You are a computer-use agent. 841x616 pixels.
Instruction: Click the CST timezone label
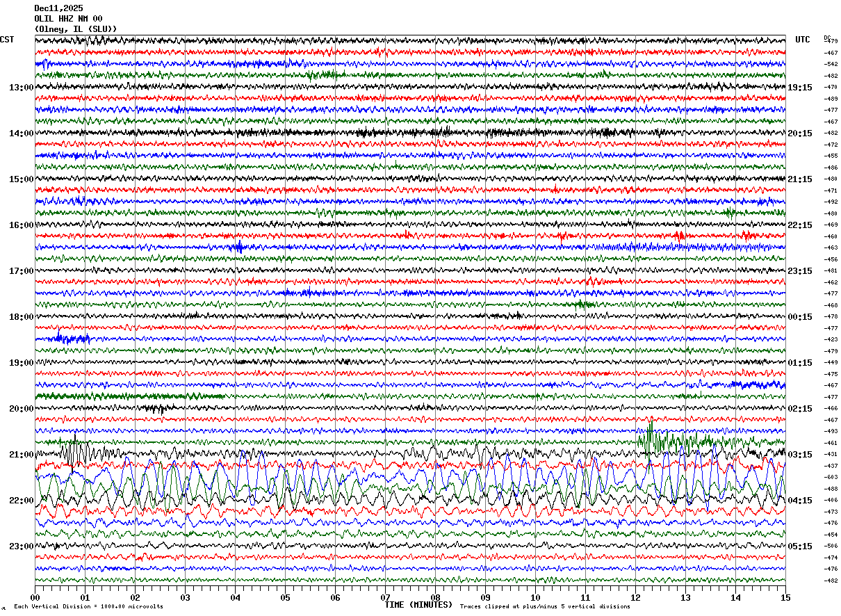pyautogui.click(x=7, y=40)
